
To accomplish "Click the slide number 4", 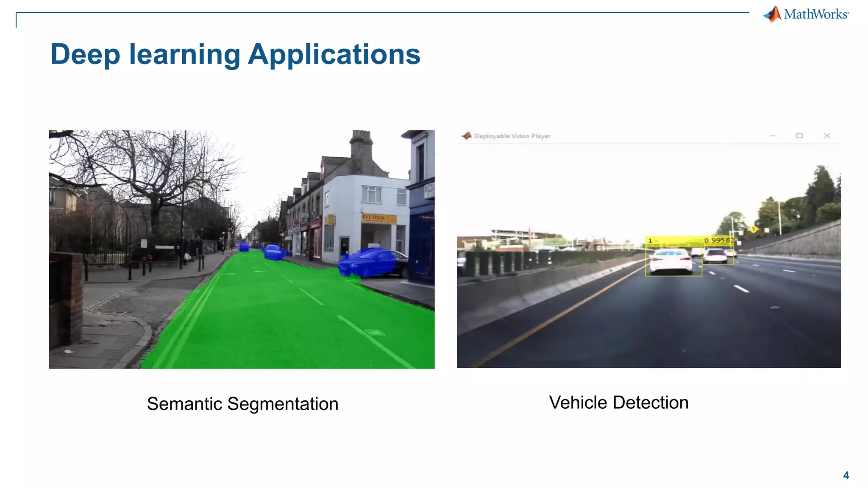I will click(x=846, y=475).
